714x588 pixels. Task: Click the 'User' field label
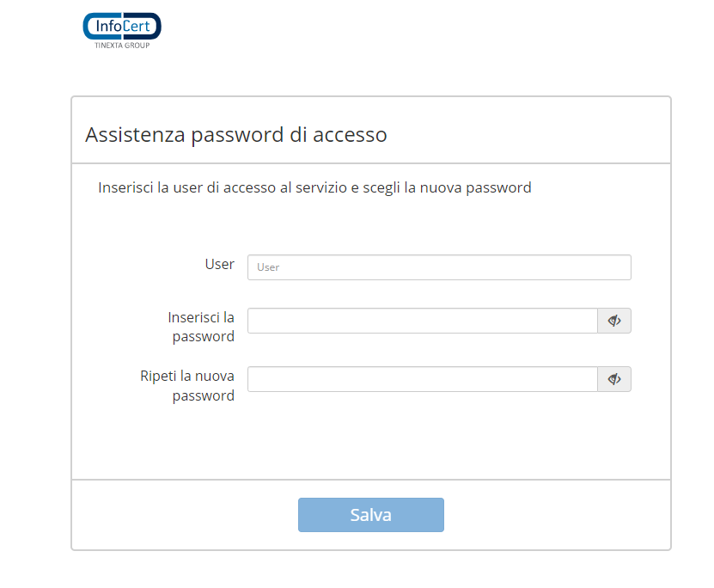point(219,264)
